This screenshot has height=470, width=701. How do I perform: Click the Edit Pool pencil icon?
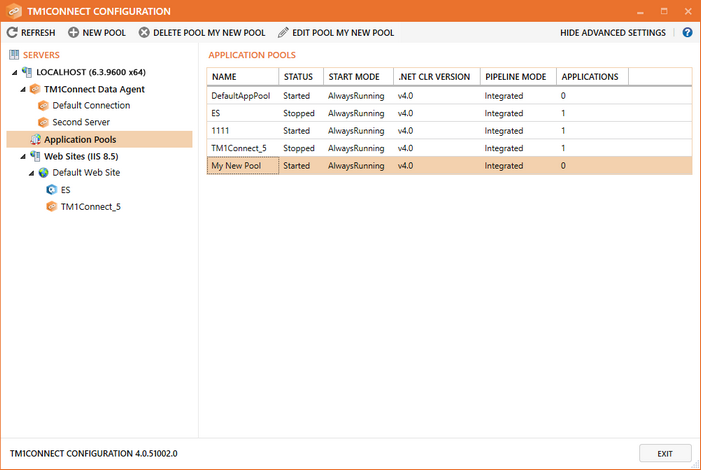[283, 32]
